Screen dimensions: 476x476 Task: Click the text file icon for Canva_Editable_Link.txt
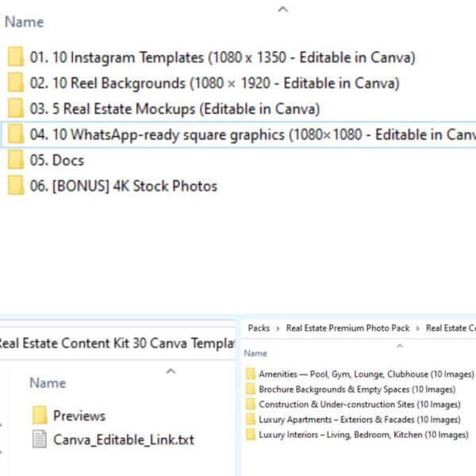[40, 439]
